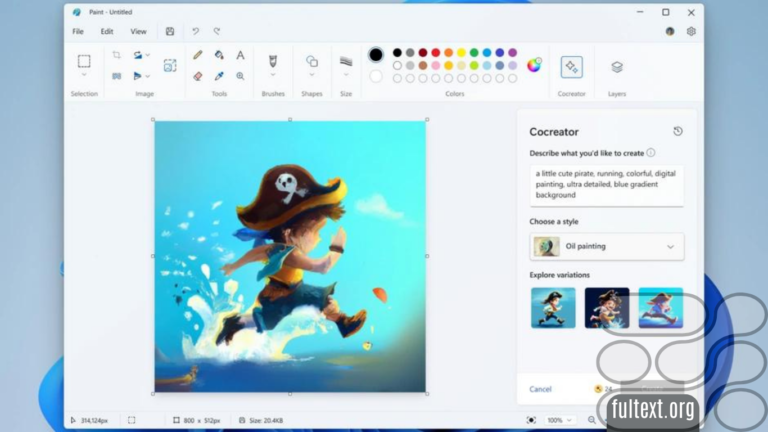Image resolution: width=768 pixels, height=432 pixels.
Task: Select the Magnifier tool
Action: point(240,76)
